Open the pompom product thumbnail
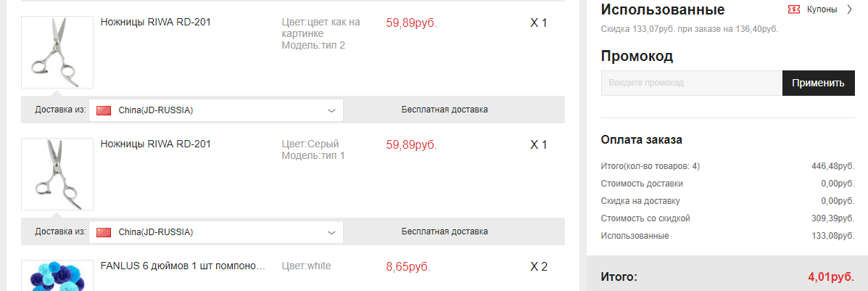This screenshot has height=291, width=868. 57,276
